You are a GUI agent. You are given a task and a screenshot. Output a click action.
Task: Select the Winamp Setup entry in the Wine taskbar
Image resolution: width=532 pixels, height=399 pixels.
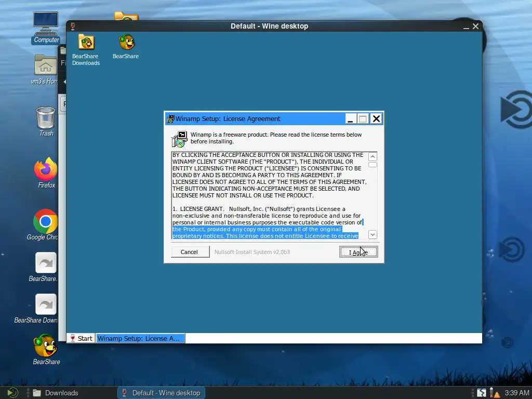click(x=140, y=338)
